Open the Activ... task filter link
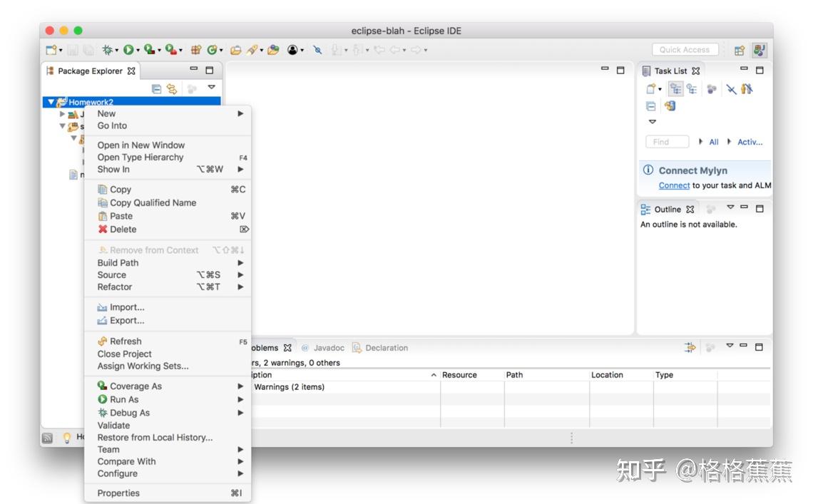Screen dimensions: 813x504 pos(750,142)
